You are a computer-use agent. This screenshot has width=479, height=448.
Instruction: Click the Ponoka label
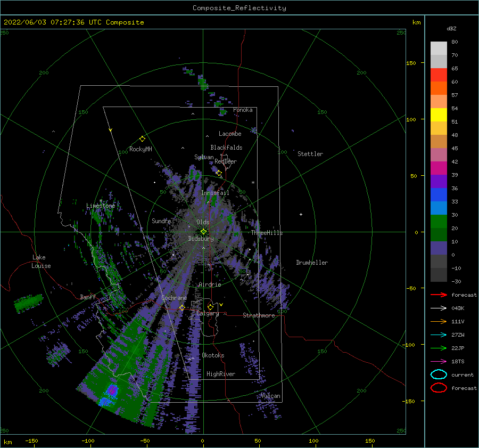243,110
